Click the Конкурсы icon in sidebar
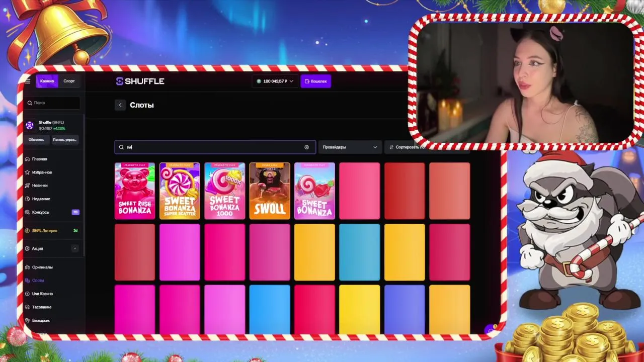644x362 pixels. [x=27, y=212]
